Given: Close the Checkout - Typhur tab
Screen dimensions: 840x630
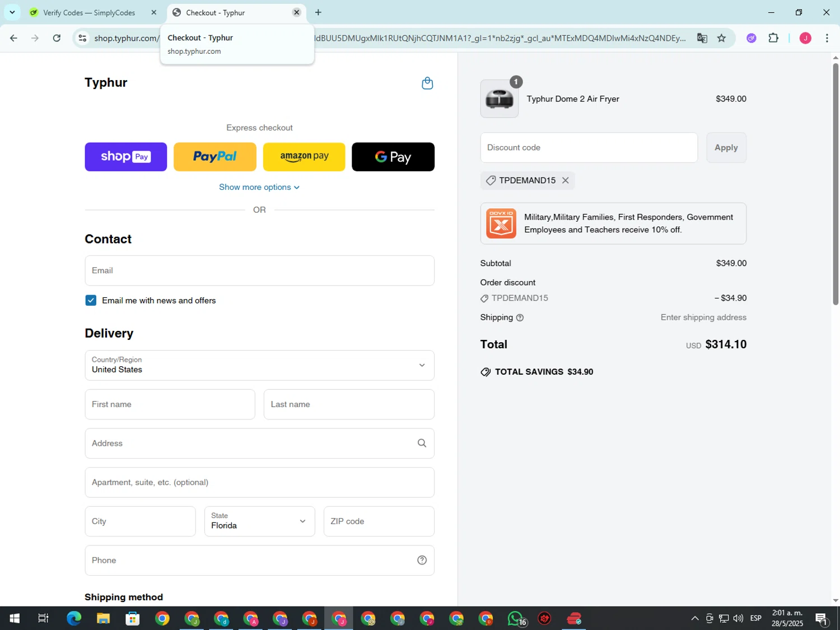Looking at the screenshot, I should point(297,12).
